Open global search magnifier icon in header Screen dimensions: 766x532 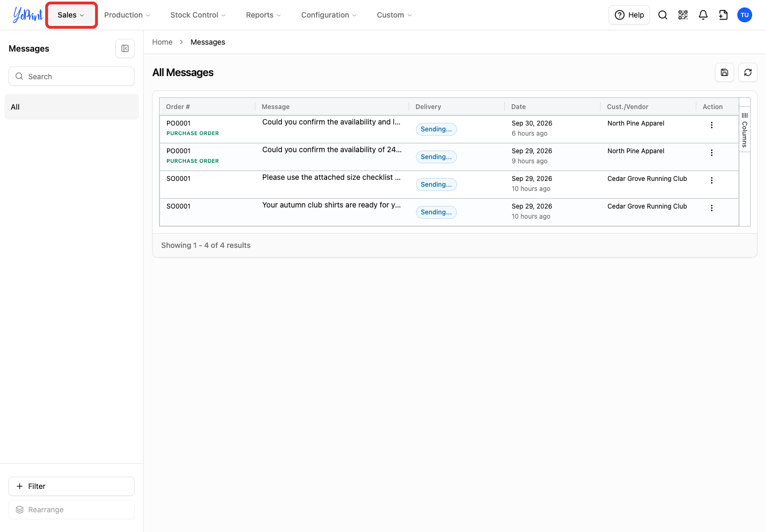pyautogui.click(x=663, y=15)
